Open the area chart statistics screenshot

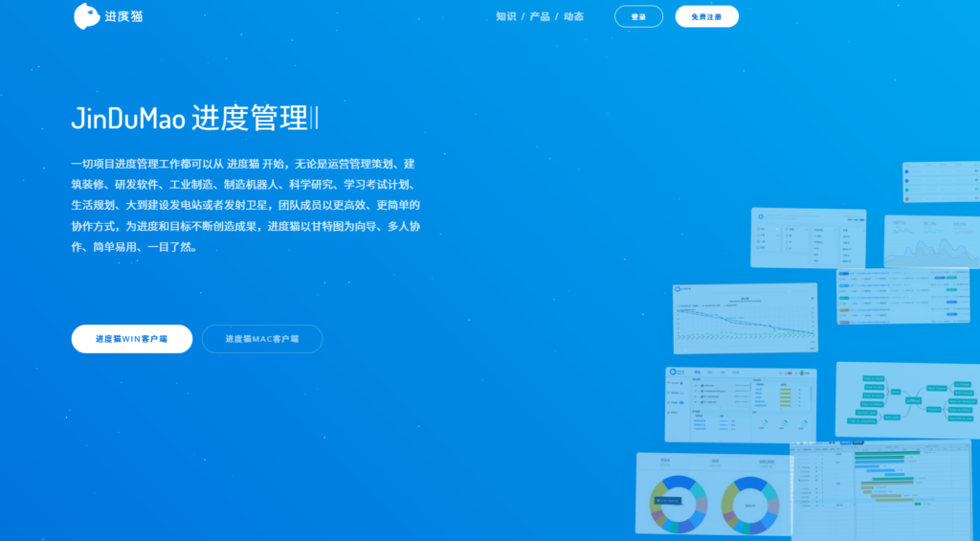pyautogui.click(x=932, y=242)
